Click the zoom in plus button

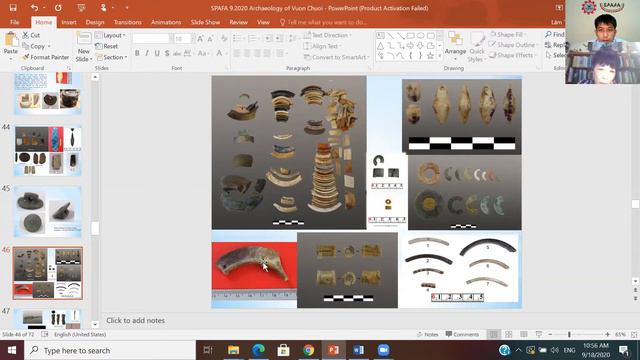607,334
